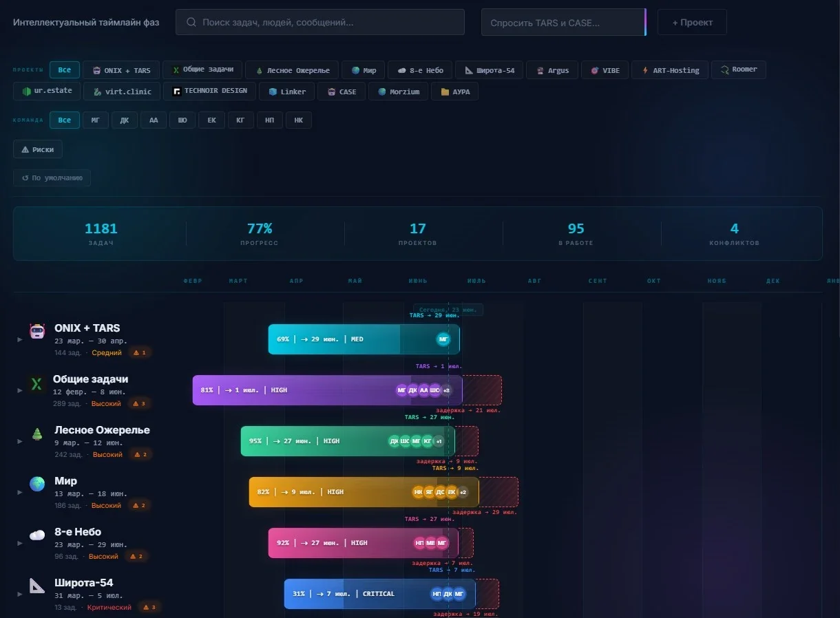Expand the Общие задачи project row

pos(20,390)
